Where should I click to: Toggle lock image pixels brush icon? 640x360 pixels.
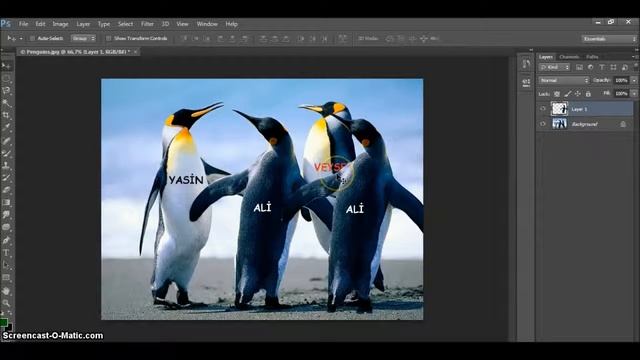567,94
